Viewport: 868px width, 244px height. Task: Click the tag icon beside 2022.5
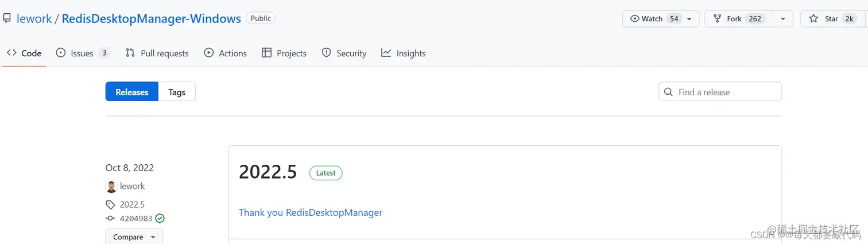tap(110, 204)
